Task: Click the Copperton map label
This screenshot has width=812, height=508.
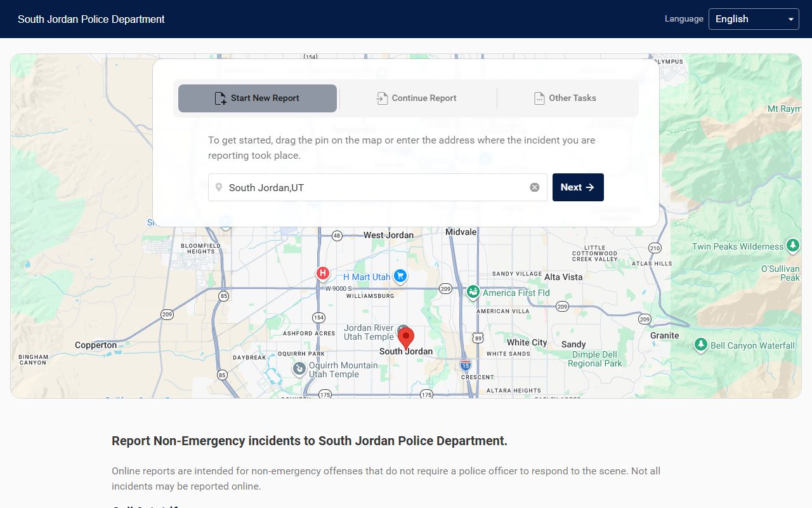Action: [96, 345]
